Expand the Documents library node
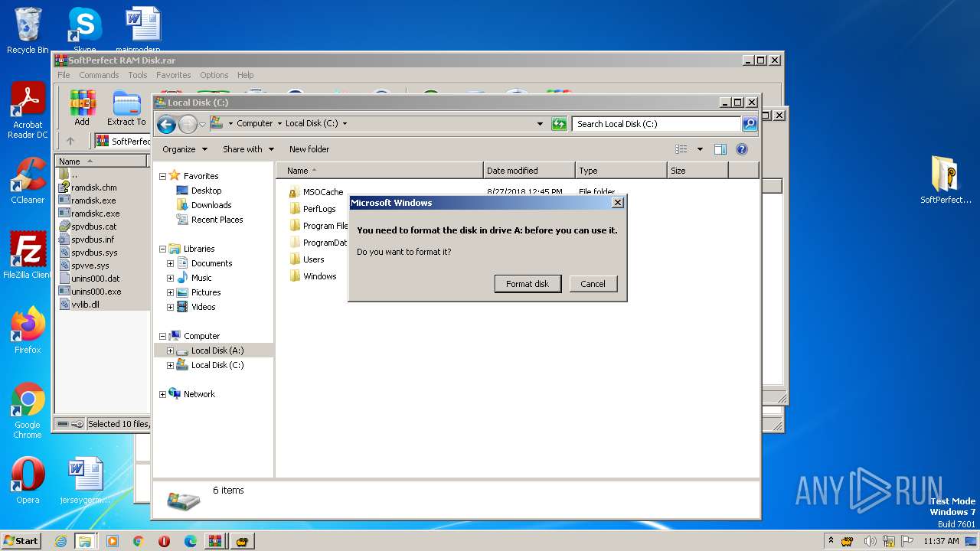Image resolution: width=980 pixels, height=551 pixels. [170, 263]
